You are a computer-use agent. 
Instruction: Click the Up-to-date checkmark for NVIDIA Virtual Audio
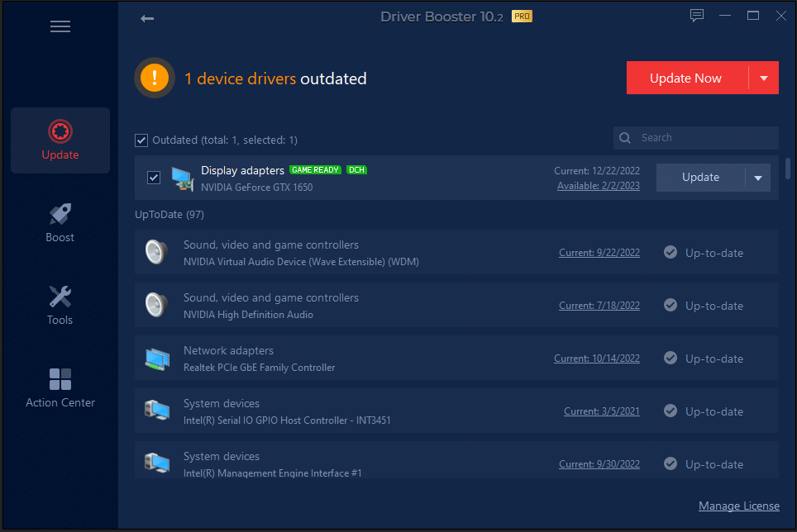[671, 252]
